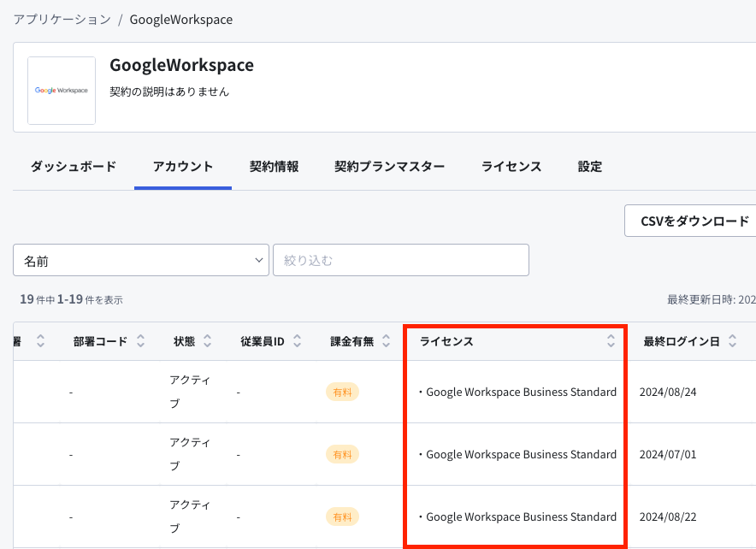Viewport: 756px width, 549px height.
Task: Go to アプリケーション breadcrumb link
Action: 62,20
